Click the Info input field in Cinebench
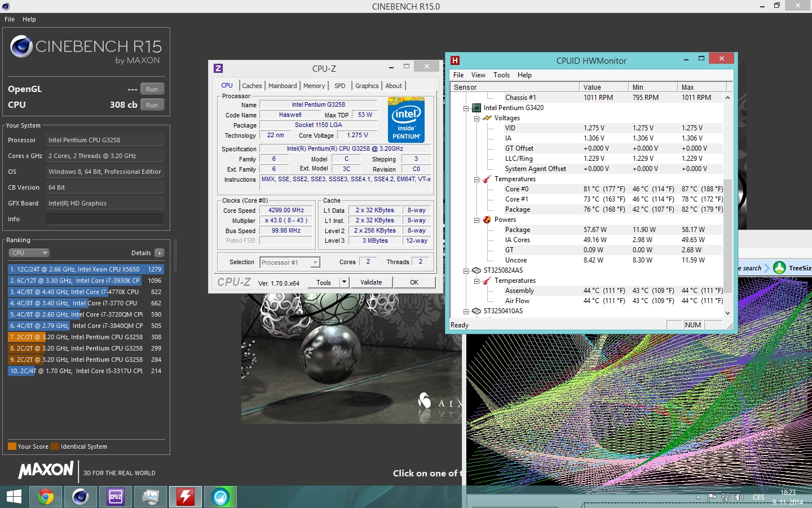This screenshot has height=508, width=812. (x=105, y=219)
